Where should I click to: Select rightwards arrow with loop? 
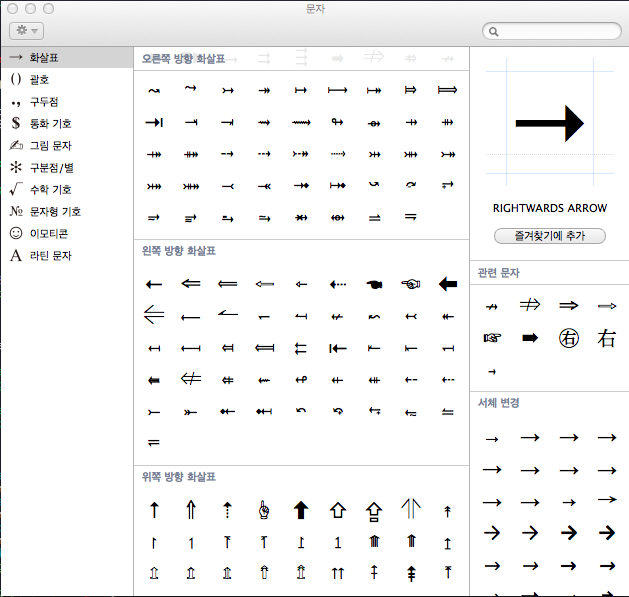pyautogui.click(x=337, y=122)
